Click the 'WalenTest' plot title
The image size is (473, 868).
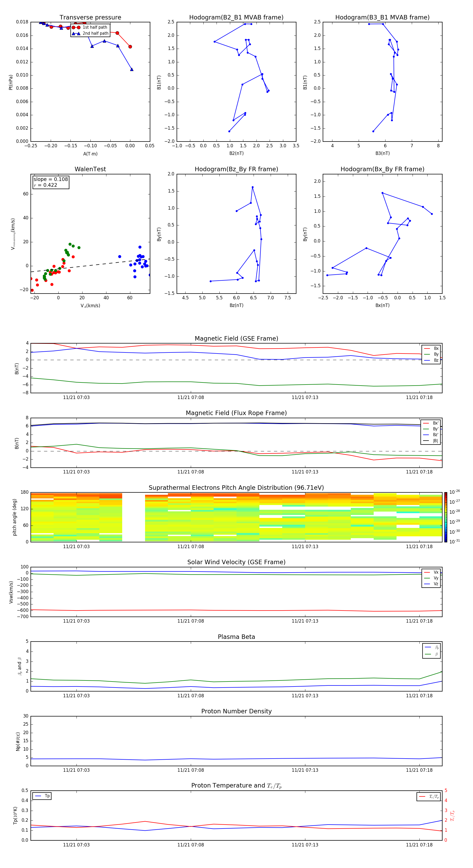point(90,169)
